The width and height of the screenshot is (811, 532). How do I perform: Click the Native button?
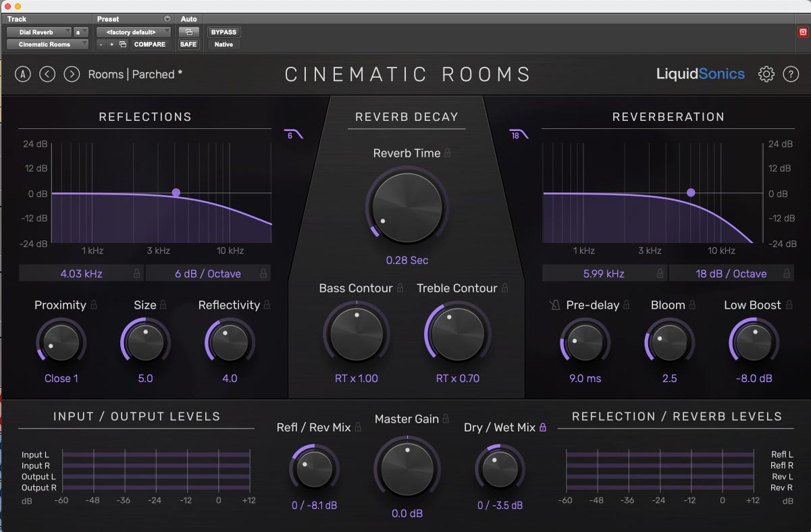[224, 45]
